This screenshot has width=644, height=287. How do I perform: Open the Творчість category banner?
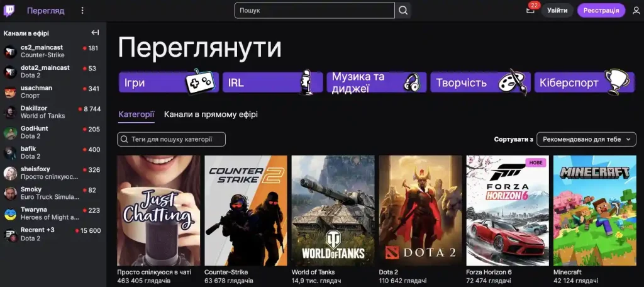[x=480, y=82]
